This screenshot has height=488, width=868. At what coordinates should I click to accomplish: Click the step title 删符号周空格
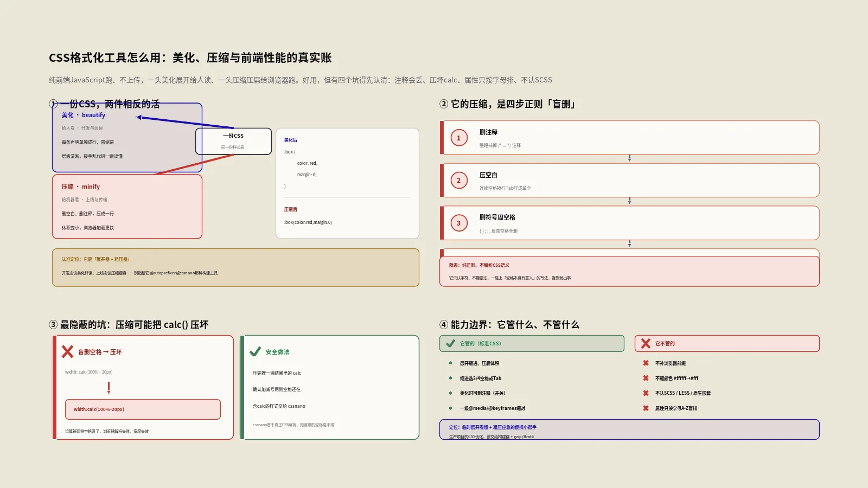(x=497, y=217)
